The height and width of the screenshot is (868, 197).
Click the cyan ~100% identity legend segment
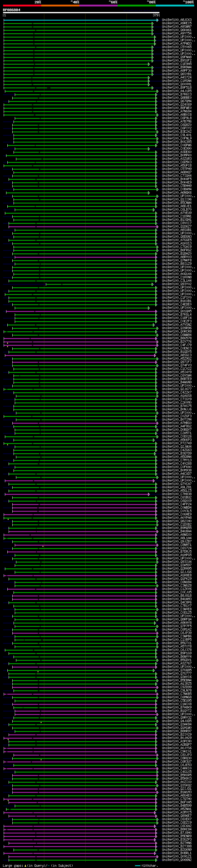point(175,6)
